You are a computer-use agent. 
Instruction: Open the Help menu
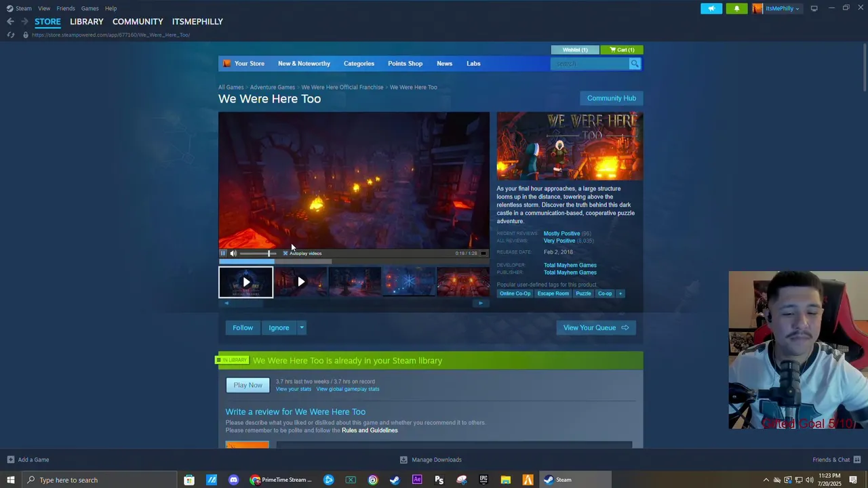pyautogui.click(x=111, y=8)
